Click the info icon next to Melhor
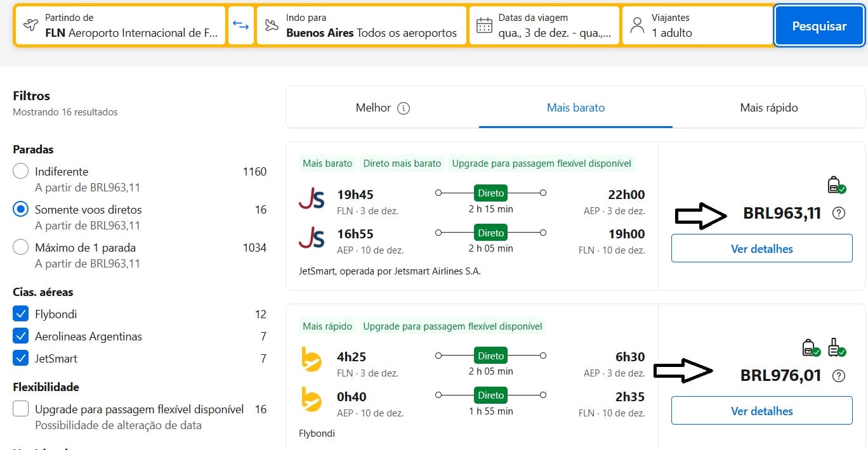The width and height of the screenshot is (868, 450). (x=404, y=108)
